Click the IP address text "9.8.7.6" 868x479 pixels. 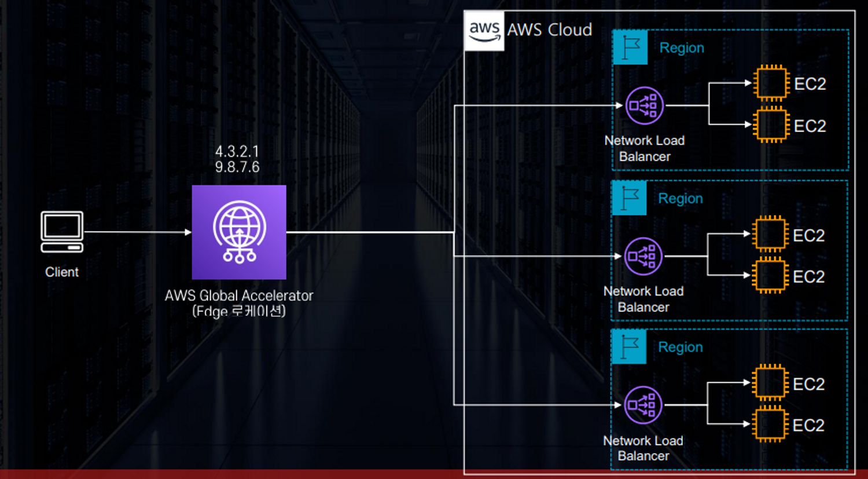click(237, 167)
